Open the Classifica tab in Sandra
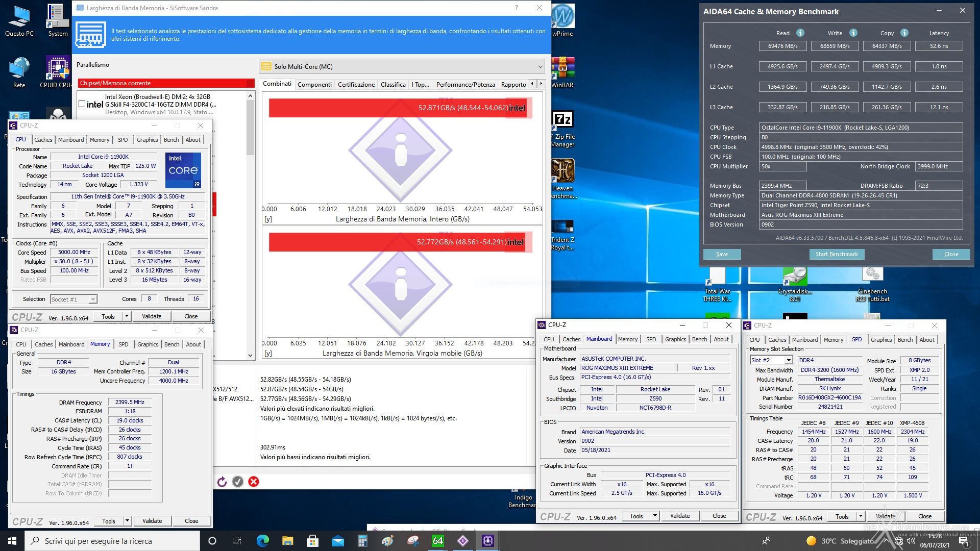The image size is (980, 551). coord(393,84)
